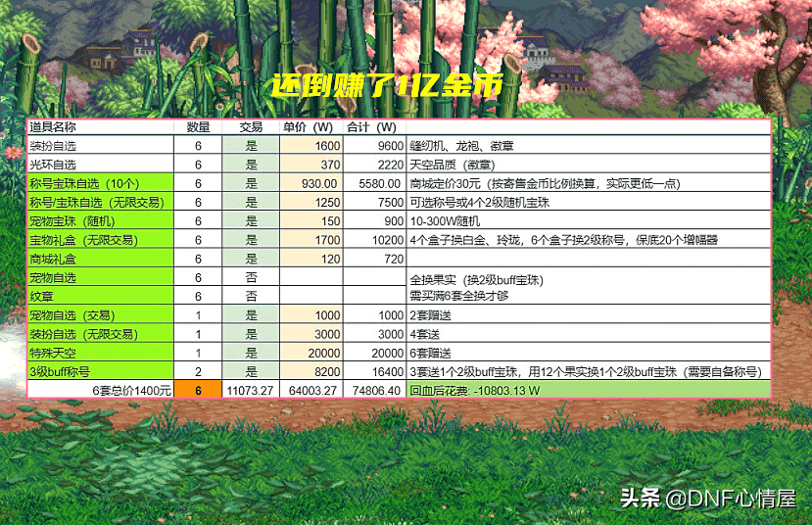Click unit price 1600 cell
812x525 pixels.
[311, 146]
